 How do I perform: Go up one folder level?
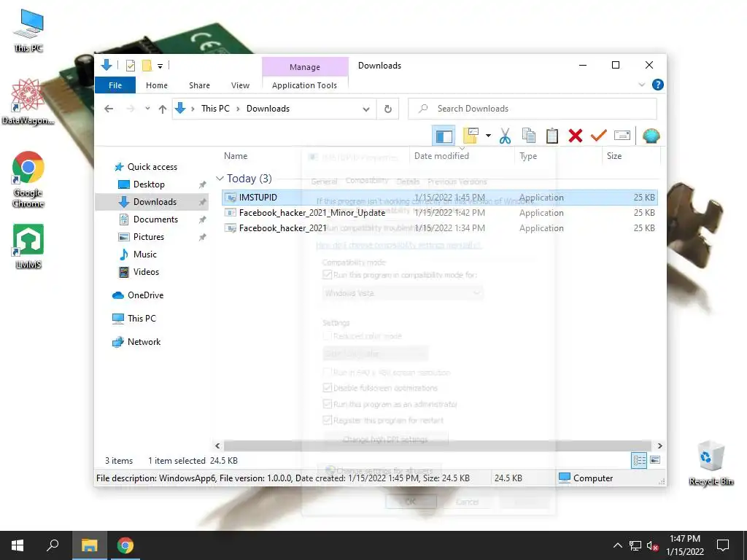click(x=163, y=109)
